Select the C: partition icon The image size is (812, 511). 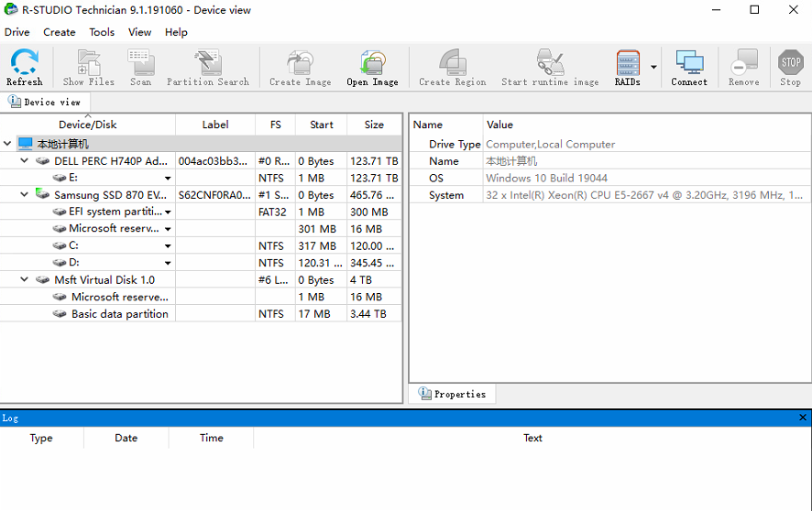tap(60, 245)
